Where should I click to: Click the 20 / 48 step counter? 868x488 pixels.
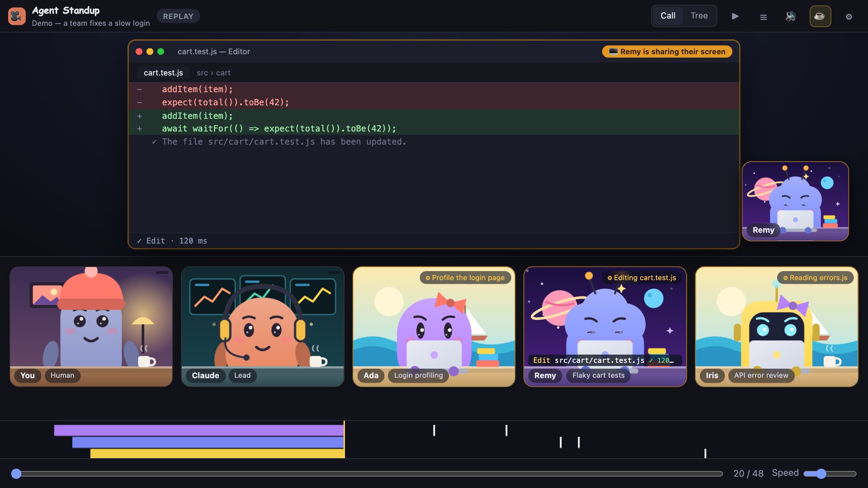tap(748, 474)
